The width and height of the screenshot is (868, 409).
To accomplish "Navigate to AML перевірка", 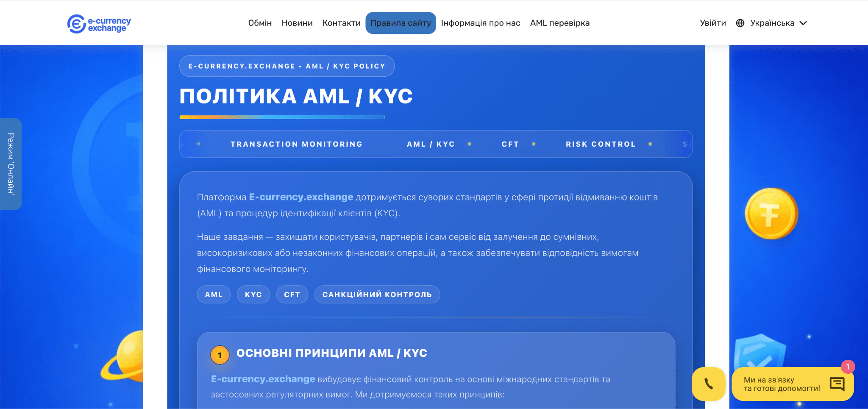I will coord(559,23).
